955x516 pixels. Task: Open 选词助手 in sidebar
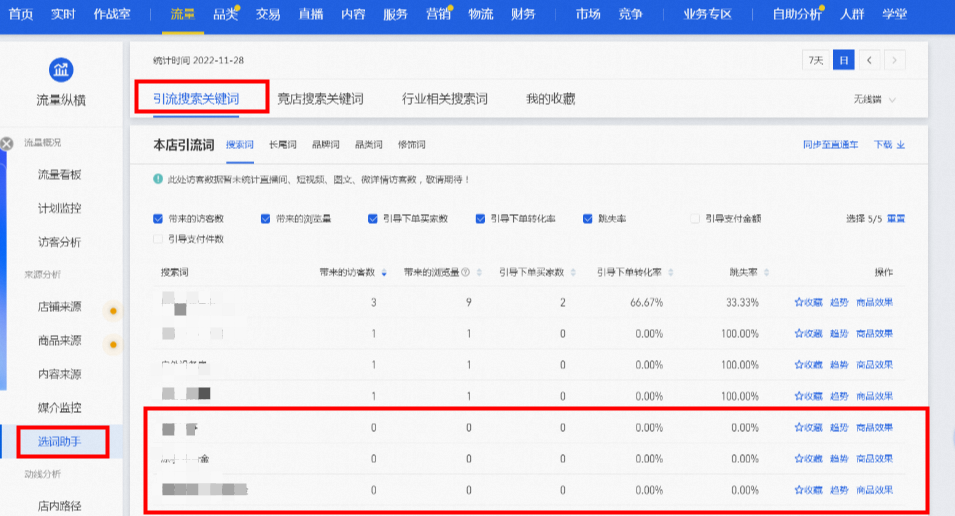(x=60, y=441)
